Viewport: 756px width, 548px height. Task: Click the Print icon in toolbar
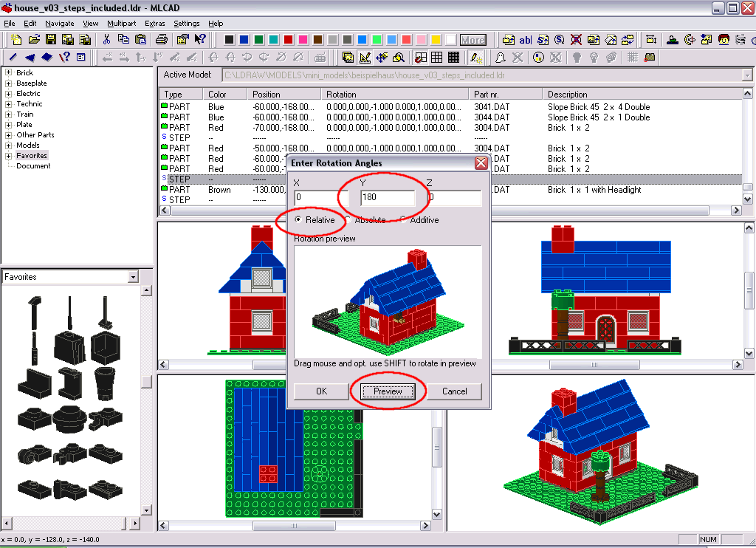pyautogui.click(x=162, y=40)
